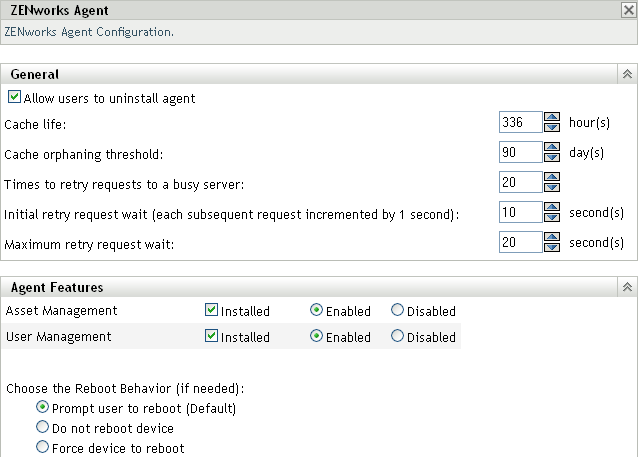Select Disabled for User Management
638x457 pixels.
click(398, 337)
